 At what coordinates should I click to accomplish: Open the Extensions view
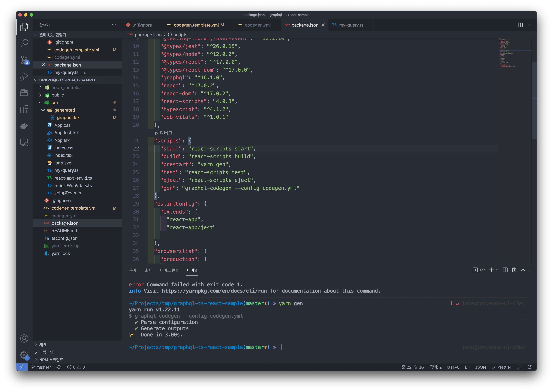(24, 109)
